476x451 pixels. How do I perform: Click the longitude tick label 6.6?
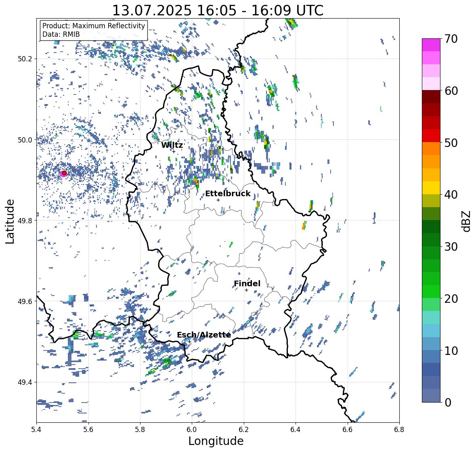(348, 430)
